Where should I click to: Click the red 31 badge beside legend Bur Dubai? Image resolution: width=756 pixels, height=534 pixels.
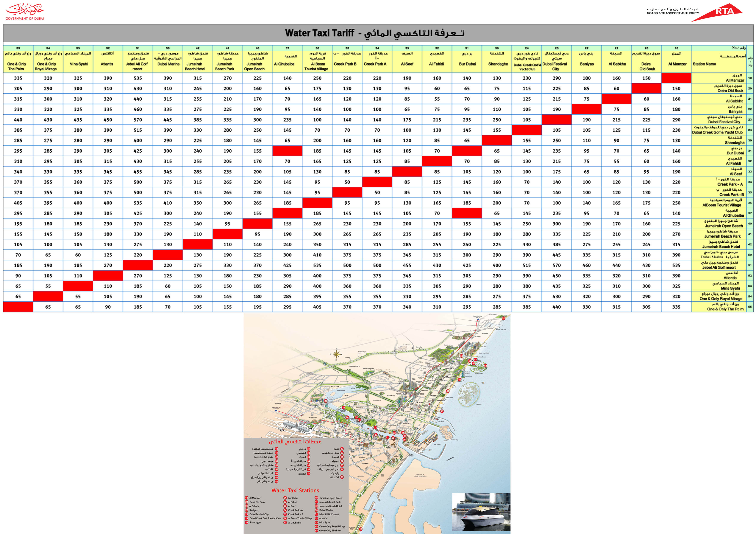point(285,498)
